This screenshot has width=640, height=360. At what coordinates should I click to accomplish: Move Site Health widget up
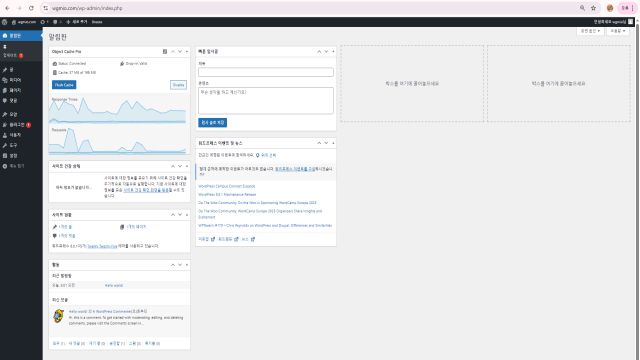tap(173, 167)
